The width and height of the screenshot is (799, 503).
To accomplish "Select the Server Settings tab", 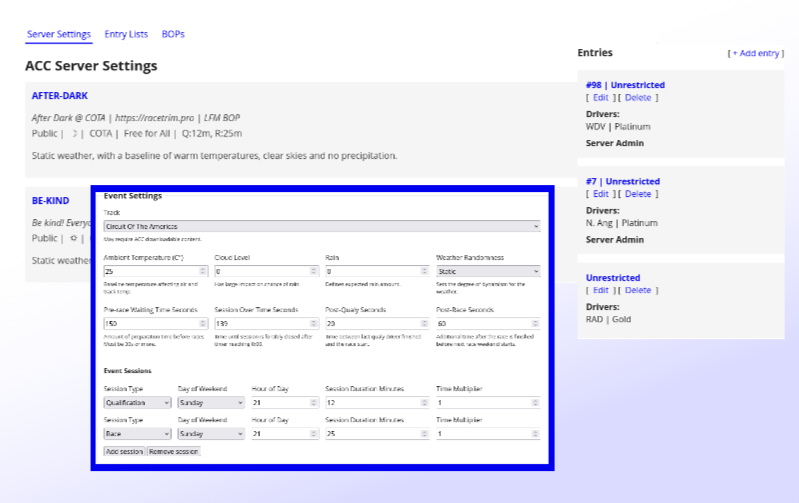I will tap(59, 34).
